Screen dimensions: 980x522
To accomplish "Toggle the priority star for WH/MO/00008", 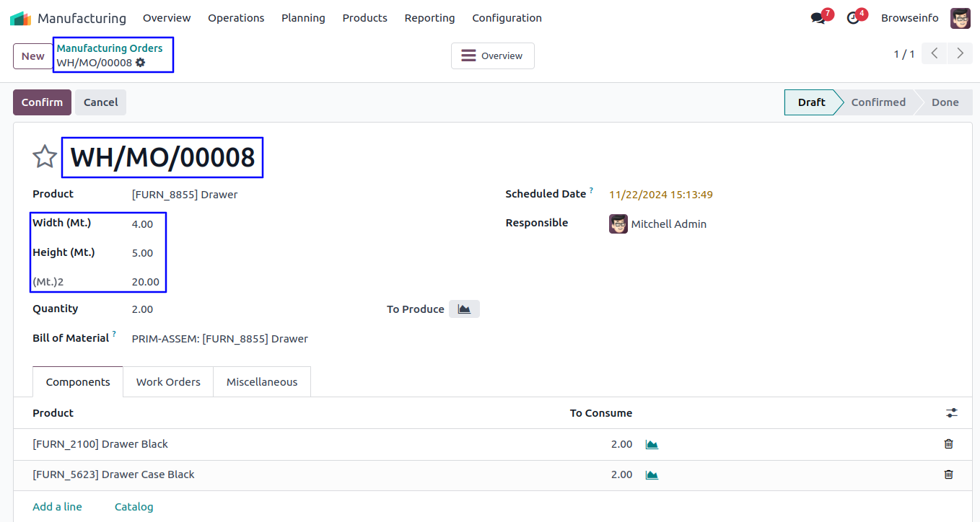I will (45, 156).
